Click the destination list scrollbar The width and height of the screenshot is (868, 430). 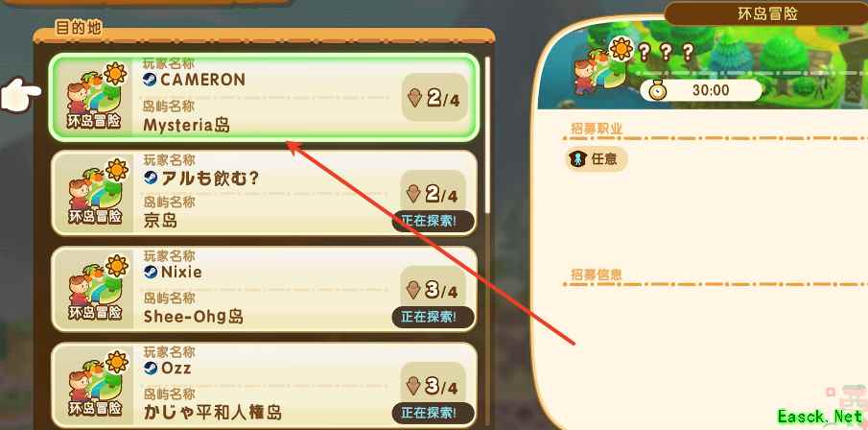tap(487, 133)
